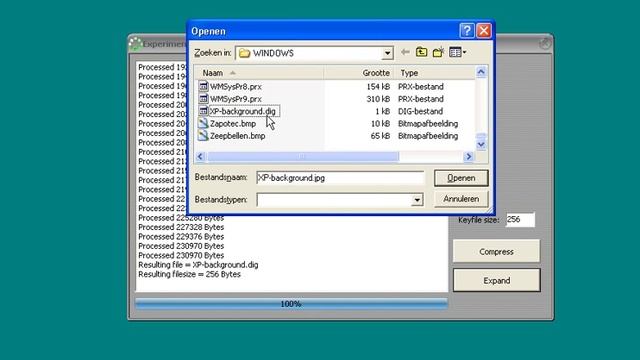Create a new folder icon
640x360 pixels.
[438, 52]
